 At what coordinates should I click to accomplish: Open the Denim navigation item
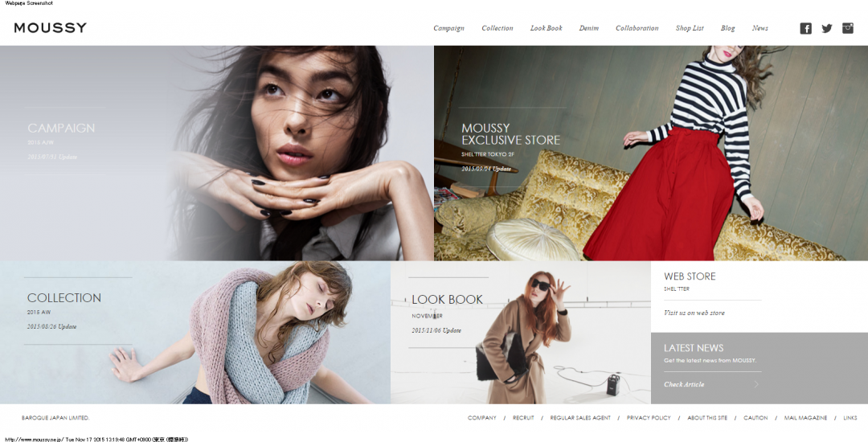point(588,28)
